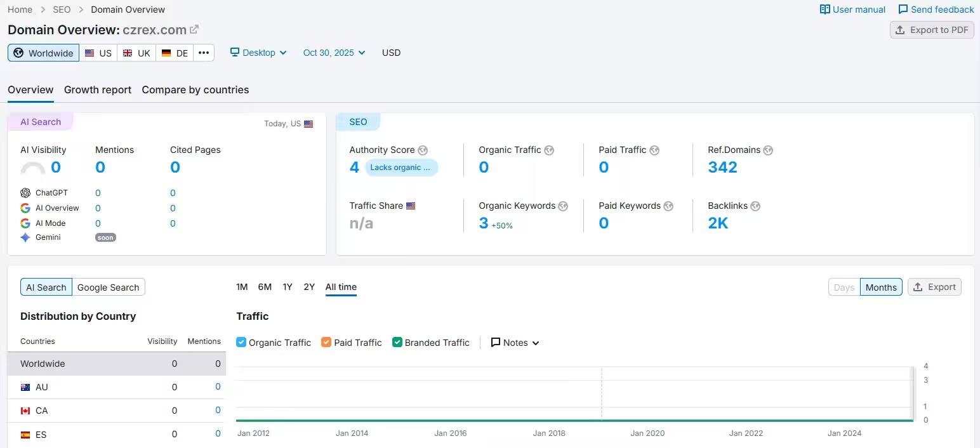The image size is (980, 448).
Task: Click the Lacks organic badge
Action: click(x=401, y=168)
